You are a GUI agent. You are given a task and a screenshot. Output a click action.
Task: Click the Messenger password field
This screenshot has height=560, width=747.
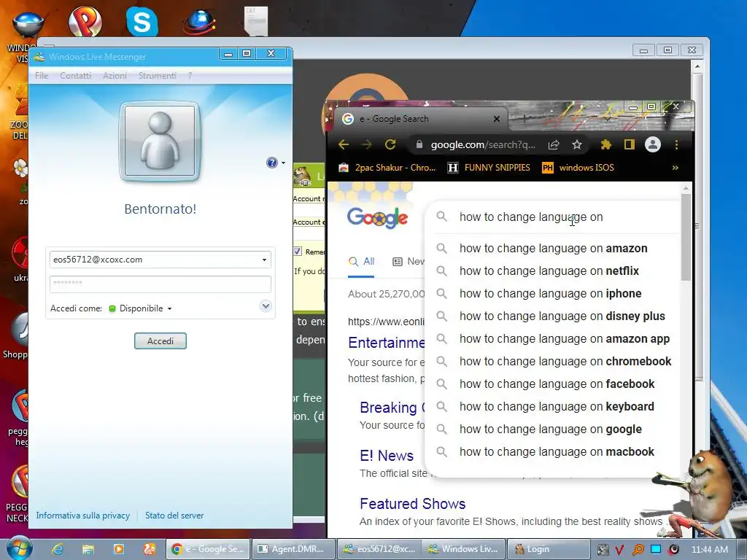pos(160,284)
